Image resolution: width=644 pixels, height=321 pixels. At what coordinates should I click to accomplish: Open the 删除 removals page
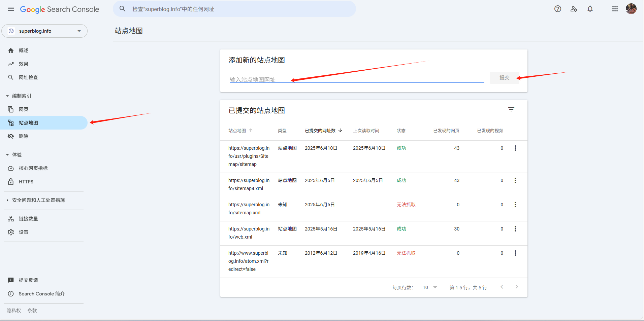44,136
